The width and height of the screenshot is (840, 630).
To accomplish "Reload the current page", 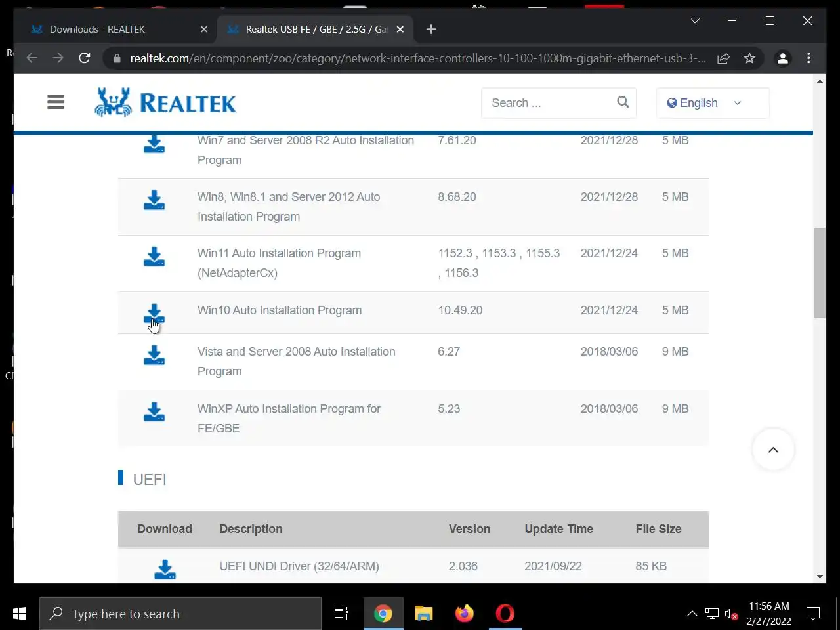I will 84,58.
